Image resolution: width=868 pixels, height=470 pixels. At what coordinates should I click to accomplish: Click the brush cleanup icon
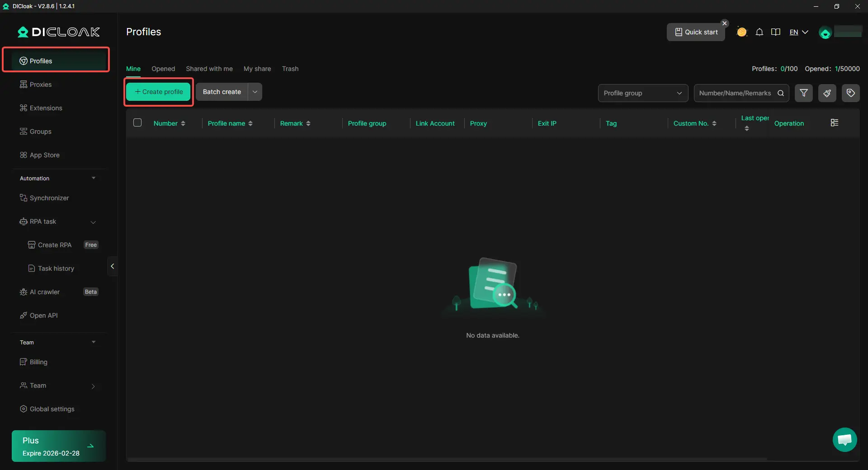pyautogui.click(x=827, y=93)
